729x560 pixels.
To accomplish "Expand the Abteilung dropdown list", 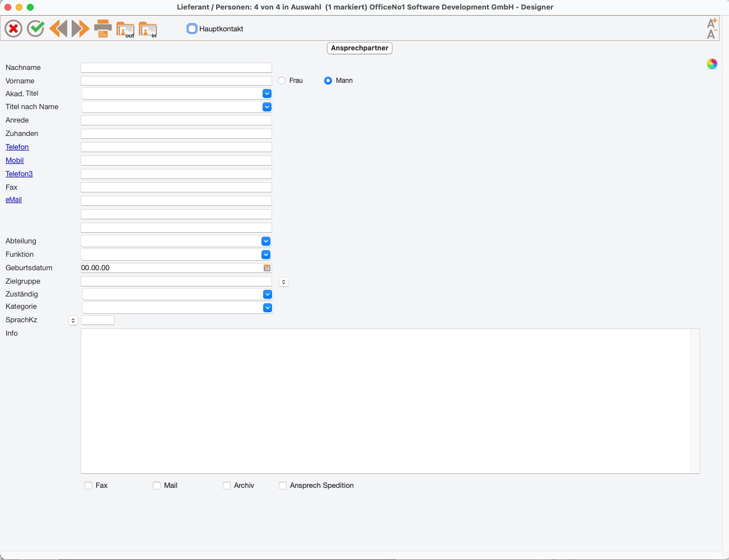I will coord(266,241).
